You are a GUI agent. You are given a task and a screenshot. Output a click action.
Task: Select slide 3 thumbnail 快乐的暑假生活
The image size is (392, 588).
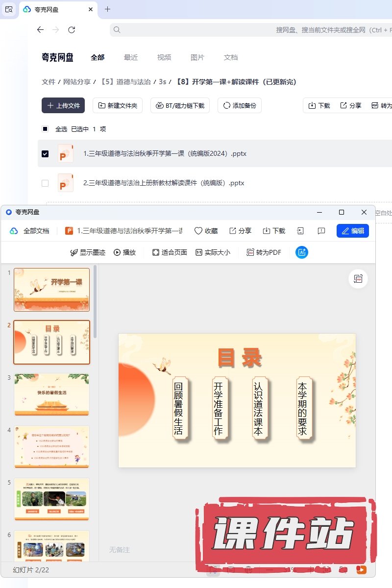(52, 394)
